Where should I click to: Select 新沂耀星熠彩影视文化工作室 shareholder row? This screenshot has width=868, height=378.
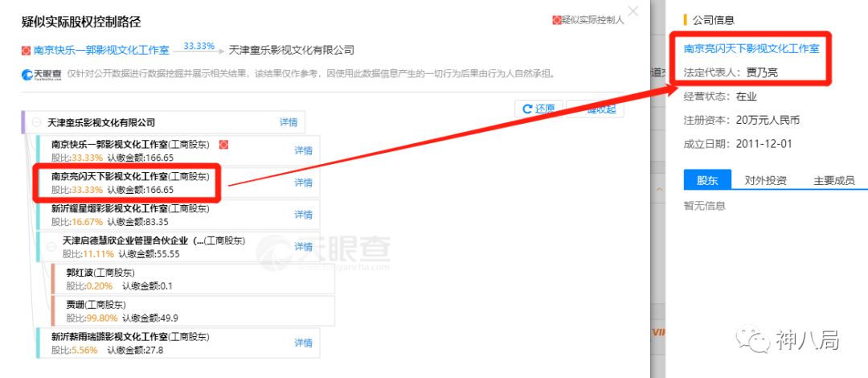point(178,215)
